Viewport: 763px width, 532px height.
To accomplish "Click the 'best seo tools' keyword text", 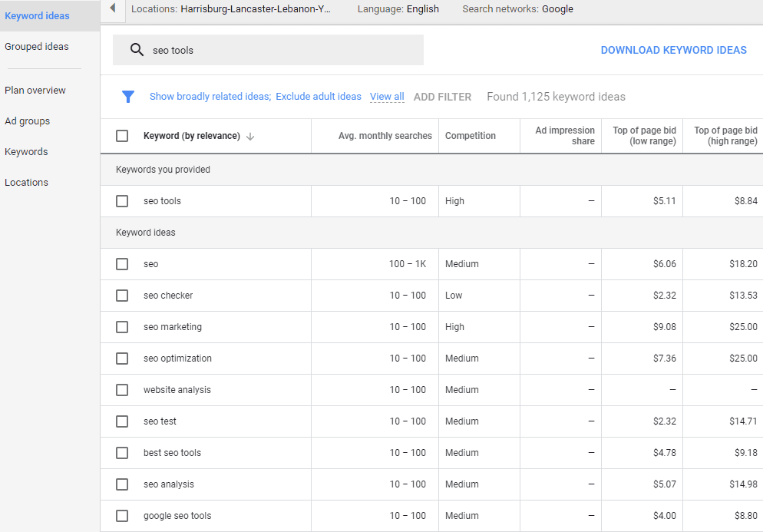I will [x=172, y=453].
